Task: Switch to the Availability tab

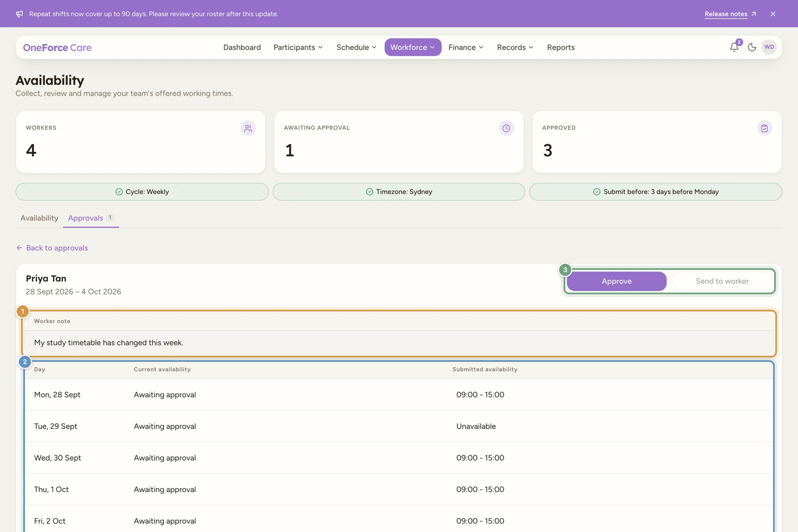Action: click(x=39, y=218)
